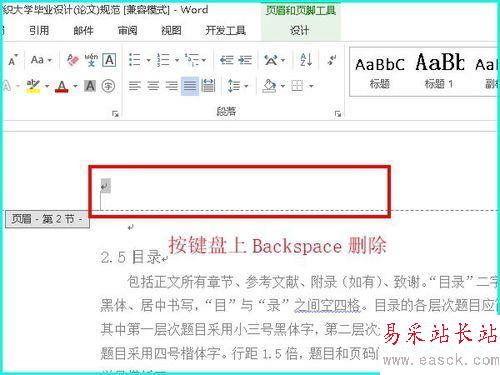Expand numbering dropdown arrow

pyautogui.click(x=177, y=60)
